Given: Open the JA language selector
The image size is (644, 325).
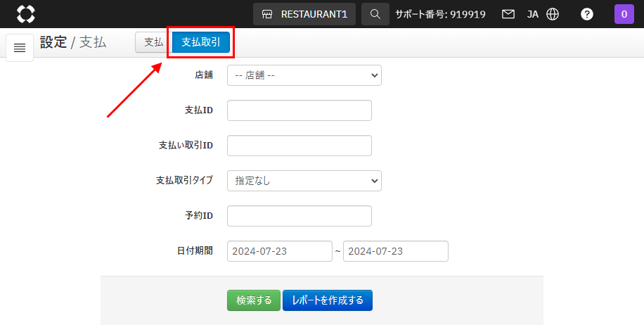Looking at the screenshot, I should coord(533,14).
